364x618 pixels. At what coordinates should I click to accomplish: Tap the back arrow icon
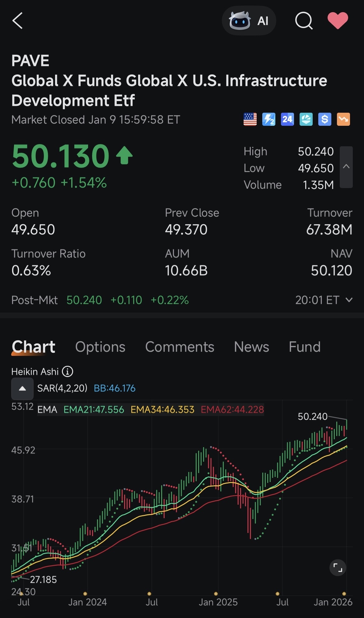[18, 21]
